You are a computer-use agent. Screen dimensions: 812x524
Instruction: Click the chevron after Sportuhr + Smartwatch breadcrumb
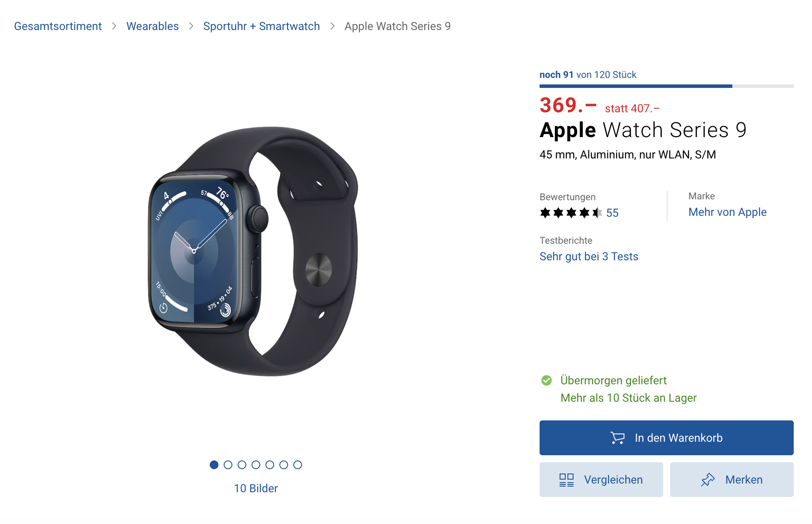point(332,26)
